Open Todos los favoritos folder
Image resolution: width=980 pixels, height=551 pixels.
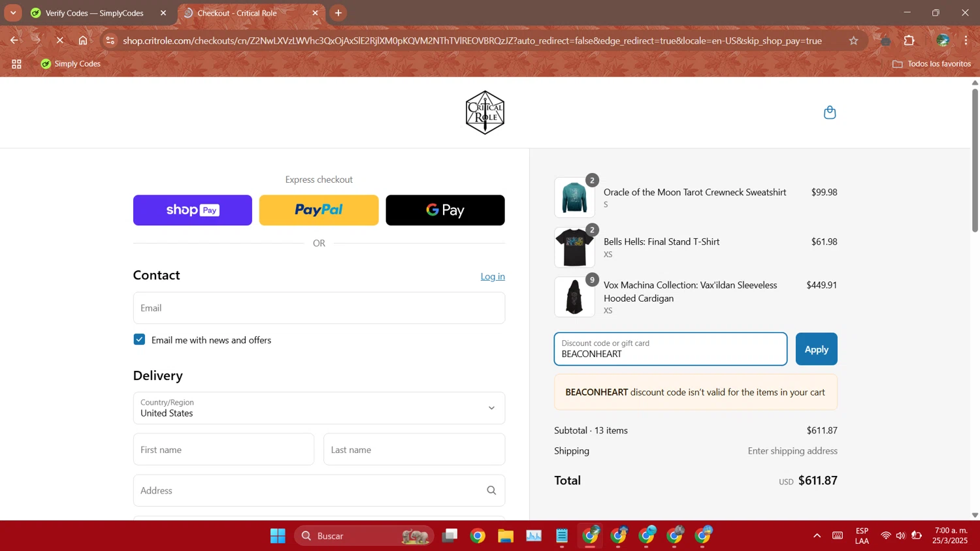click(932, 64)
